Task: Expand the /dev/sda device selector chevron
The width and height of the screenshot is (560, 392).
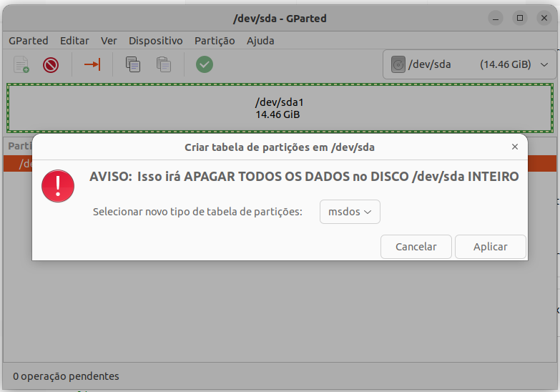Action: [x=544, y=65]
